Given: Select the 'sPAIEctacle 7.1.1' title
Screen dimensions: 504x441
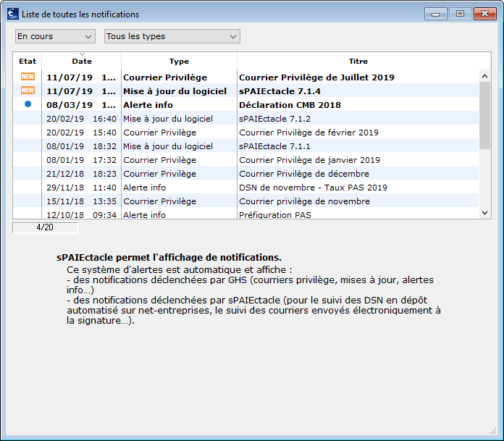Looking at the screenshot, I should [x=275, y=146].
